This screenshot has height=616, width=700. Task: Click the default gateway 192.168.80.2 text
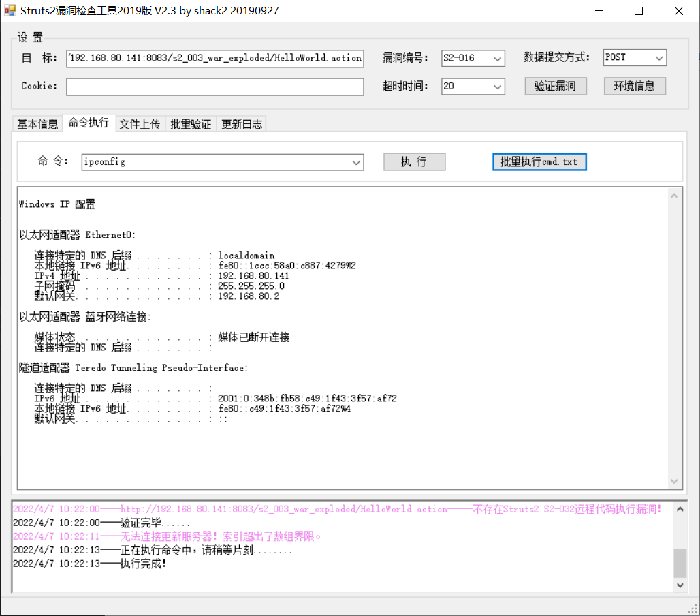(249, 296)
